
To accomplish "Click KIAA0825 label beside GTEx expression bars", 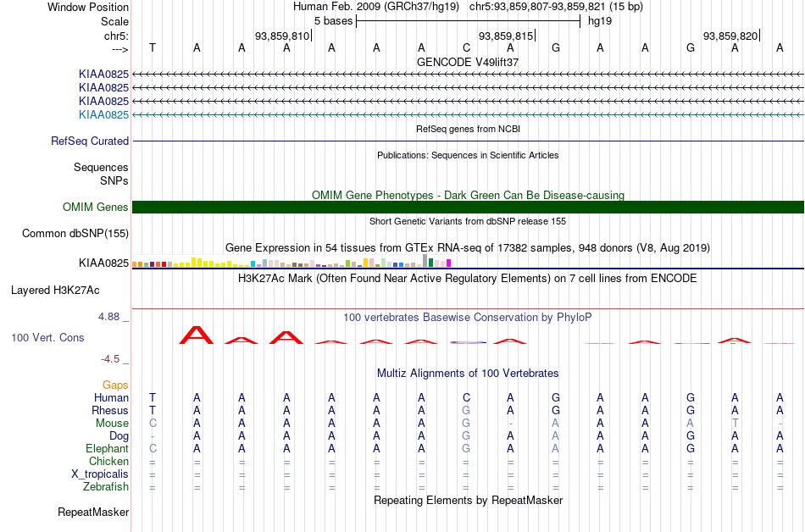I will [103, 263].
